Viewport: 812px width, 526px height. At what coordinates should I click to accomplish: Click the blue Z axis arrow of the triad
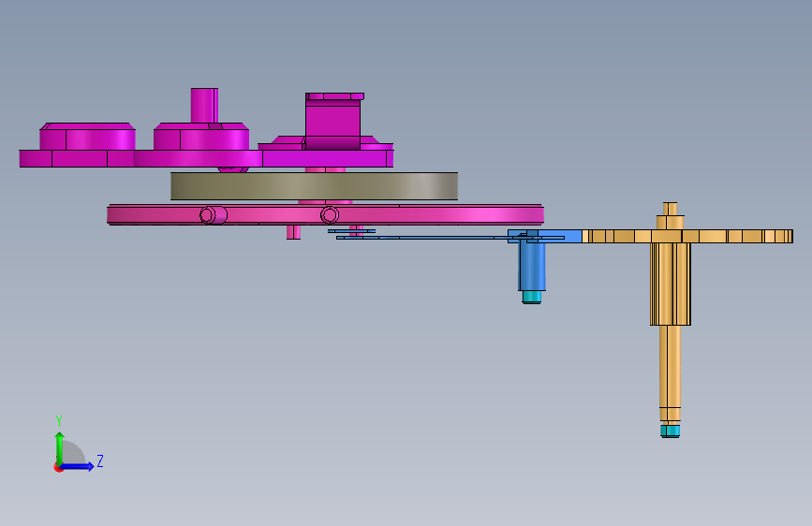(78, 466)
